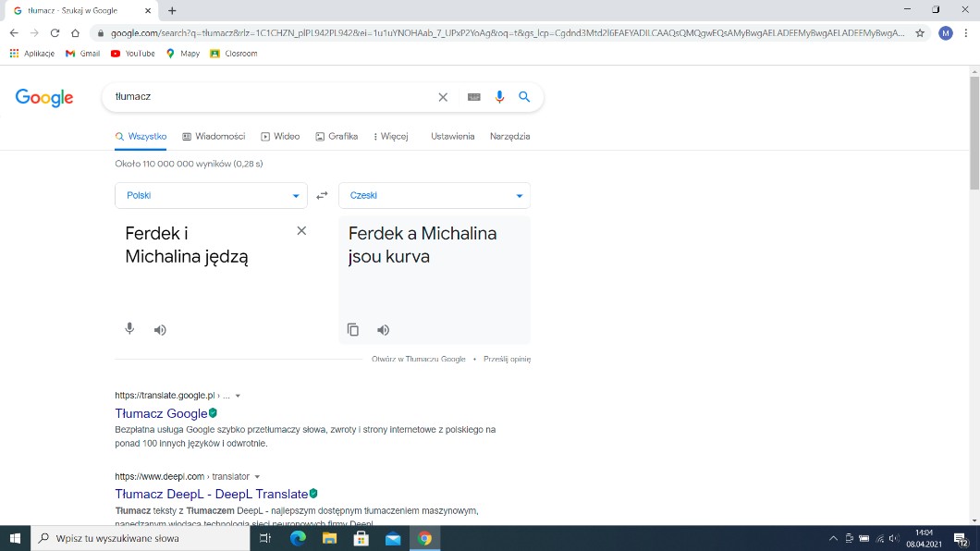
Task: Clear the source text in translator
Action: point(301,231)
